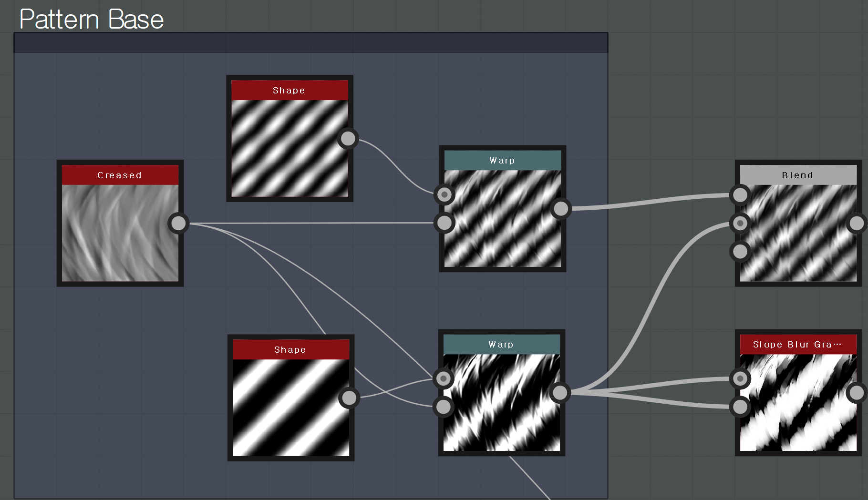Select the upper Warp node's top input port

(444, 194)
